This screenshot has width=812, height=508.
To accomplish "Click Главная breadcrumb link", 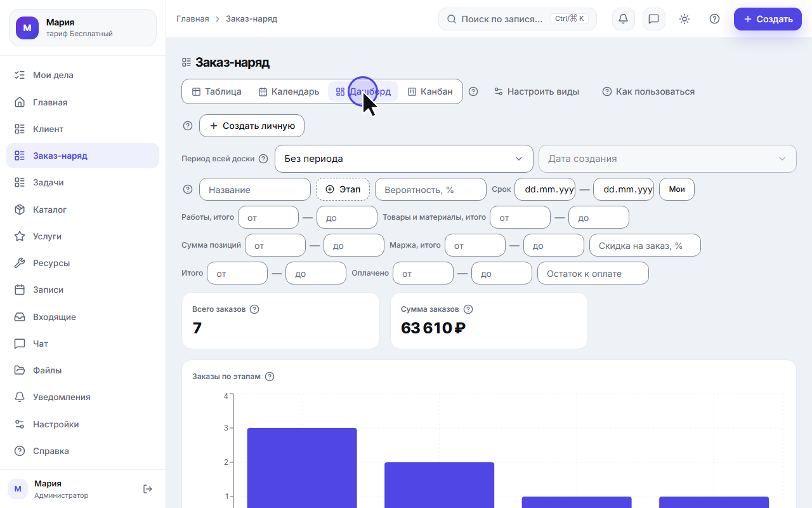I will click(193, 19).
